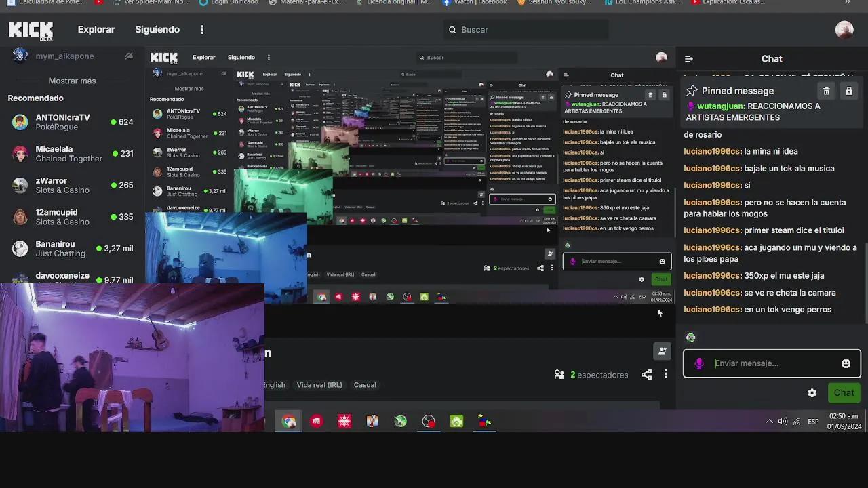
Task: Open the volume control in tray
Action: click(783, 422)
